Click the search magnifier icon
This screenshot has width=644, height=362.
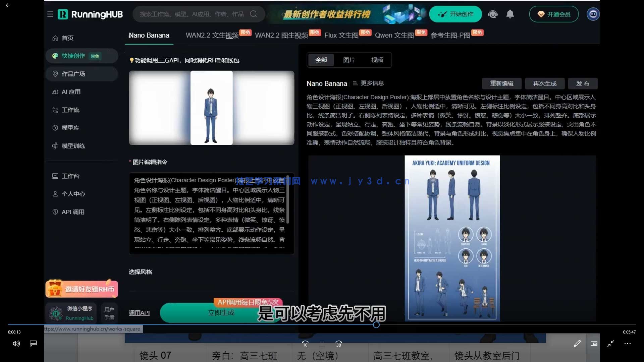click(x=254, y=14)
